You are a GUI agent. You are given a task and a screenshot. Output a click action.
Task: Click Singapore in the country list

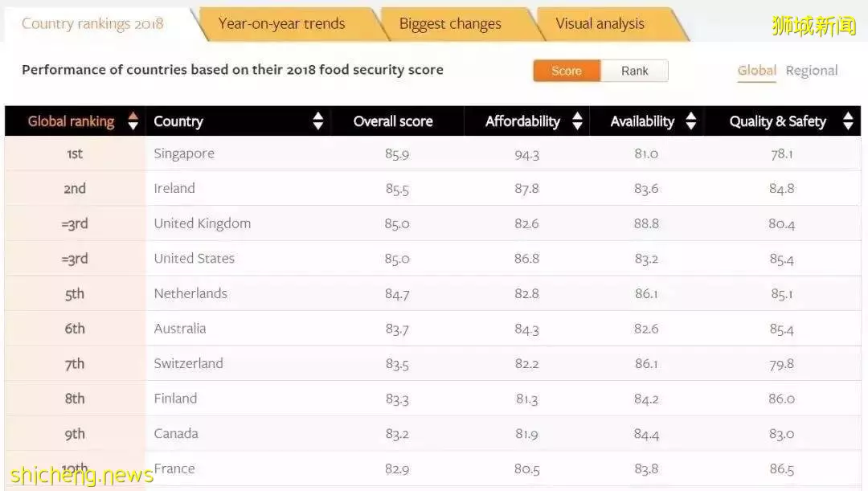pyautogui.click(x=184, y=153)
